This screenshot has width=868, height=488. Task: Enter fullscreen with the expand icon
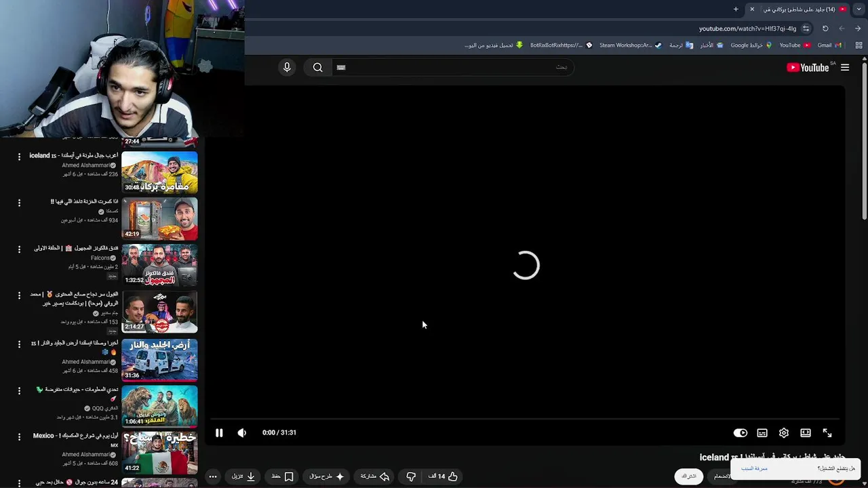[x=827, y=432]
